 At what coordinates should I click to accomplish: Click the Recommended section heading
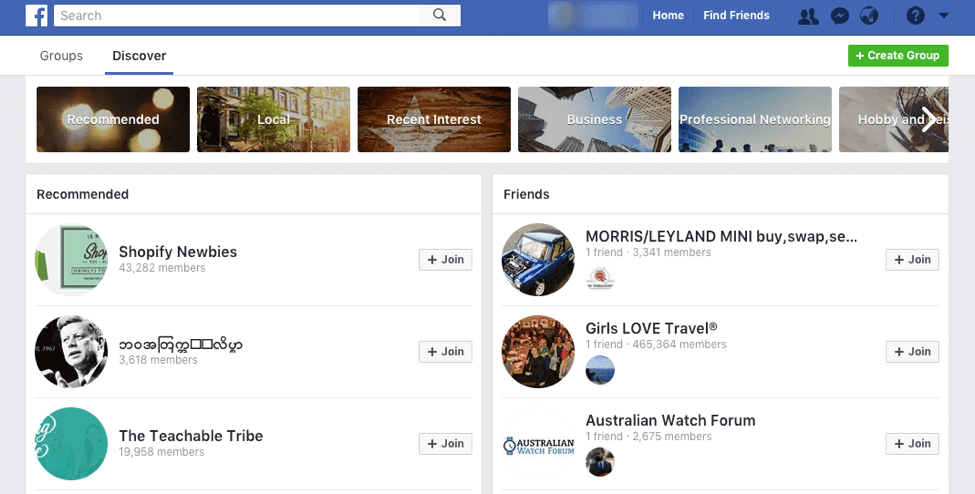pos(83,194)
